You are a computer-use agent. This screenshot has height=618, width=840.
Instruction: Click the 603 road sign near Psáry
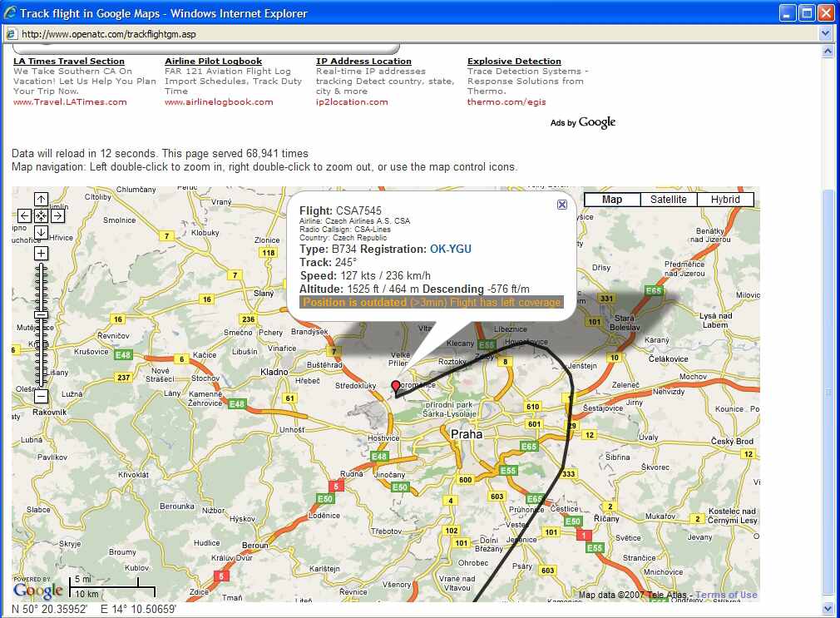click(547, 571)
